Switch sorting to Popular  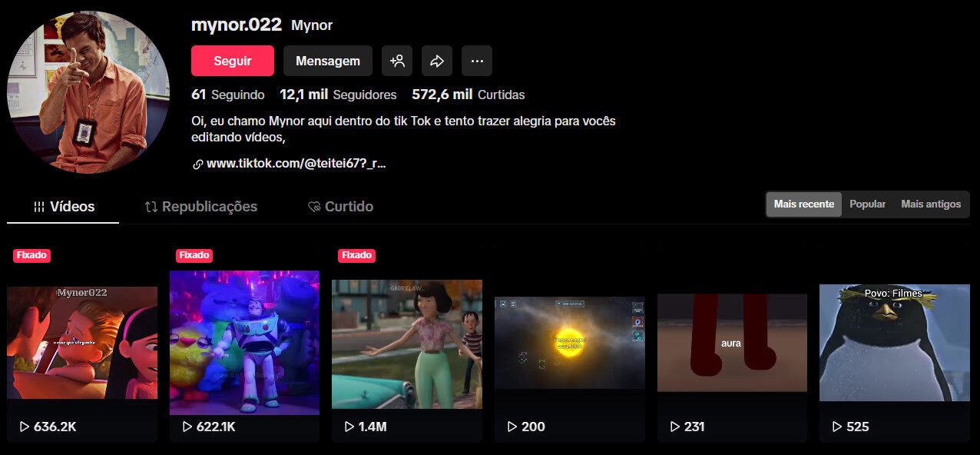click(x=867, y=204)
